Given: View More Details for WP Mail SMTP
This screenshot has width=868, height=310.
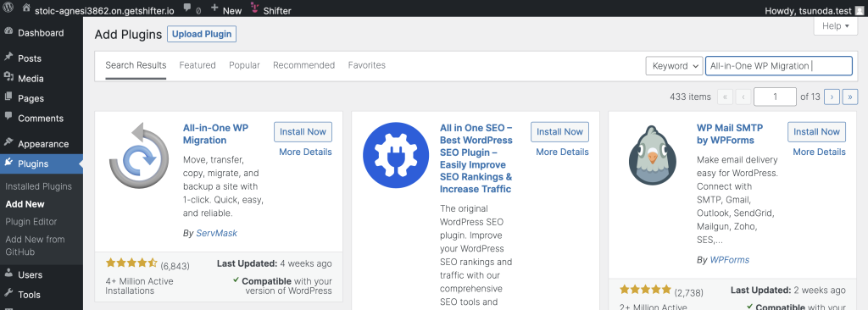Looking at the screenshot, I should pos(820,152).
